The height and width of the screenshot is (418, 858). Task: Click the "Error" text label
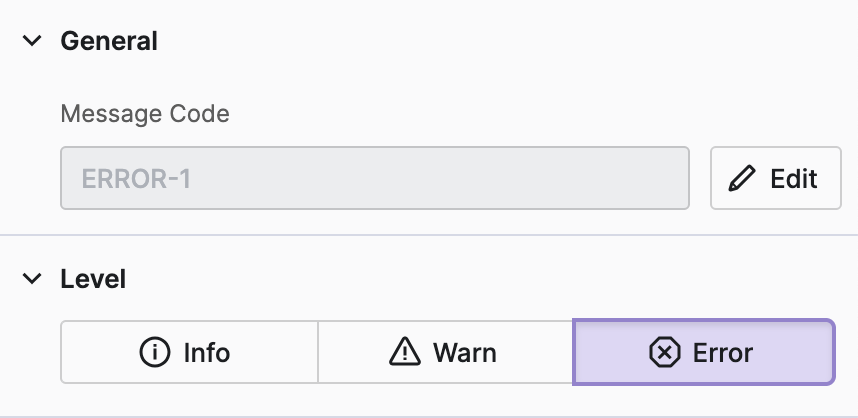point(723,352)
